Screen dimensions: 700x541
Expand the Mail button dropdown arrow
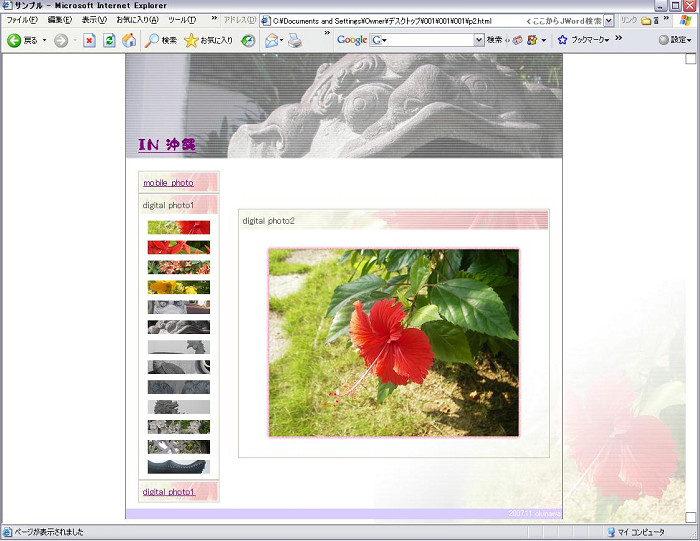click(x=281, y=41)
